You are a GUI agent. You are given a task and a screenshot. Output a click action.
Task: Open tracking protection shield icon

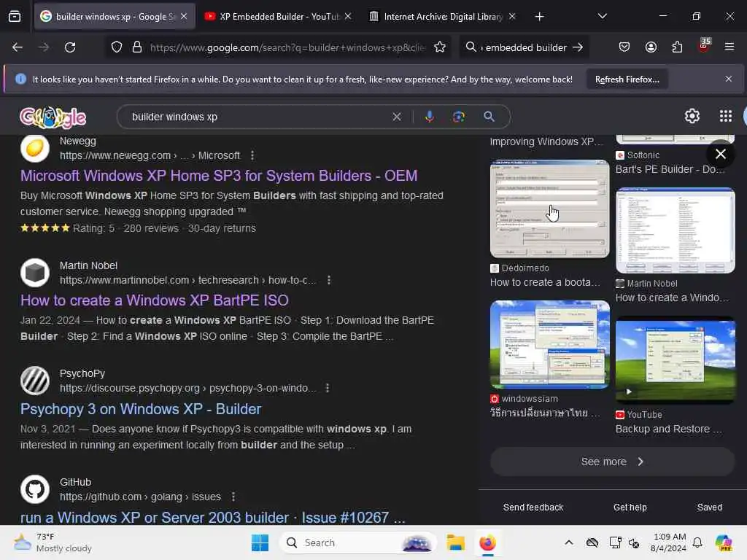tap(117, 47)
